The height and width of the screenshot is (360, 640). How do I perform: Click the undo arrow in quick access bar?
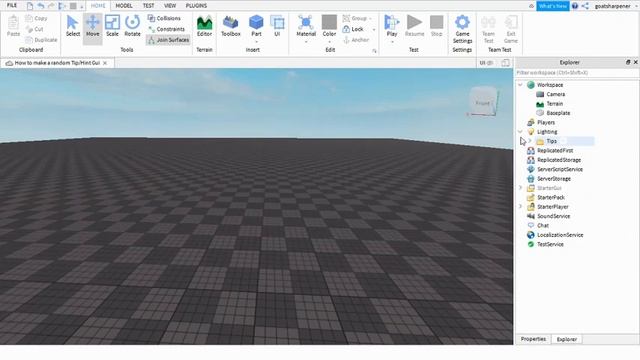[x=40, y=6]
